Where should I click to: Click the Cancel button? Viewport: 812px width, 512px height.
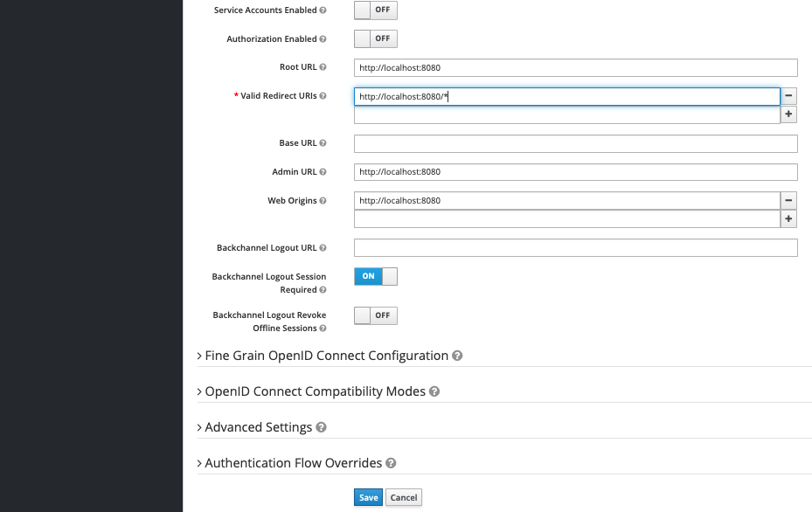pyautogui.click(x=404, y=497)
